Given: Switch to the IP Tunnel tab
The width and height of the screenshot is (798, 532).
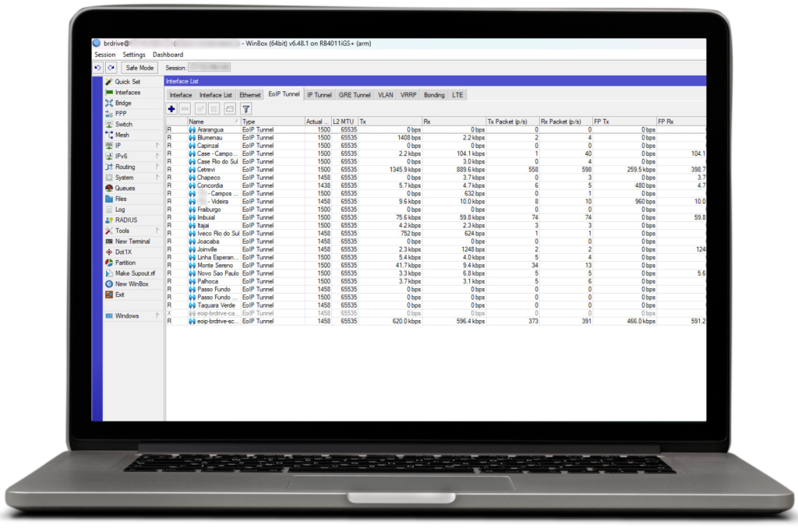Looking at the screenshot, I should click(319, 95).
